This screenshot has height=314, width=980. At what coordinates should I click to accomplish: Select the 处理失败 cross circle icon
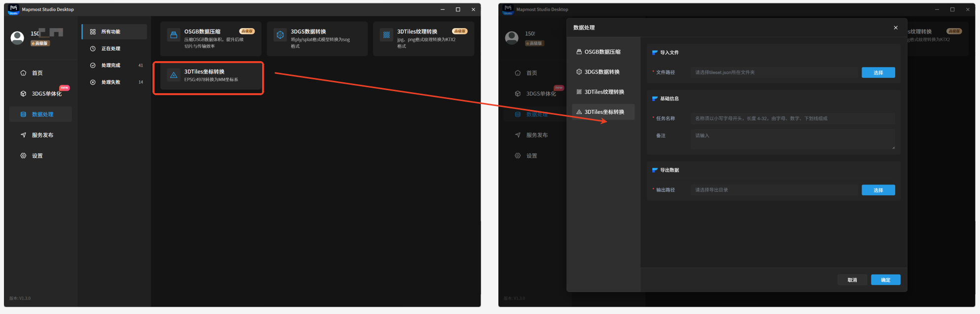point(93,82)
